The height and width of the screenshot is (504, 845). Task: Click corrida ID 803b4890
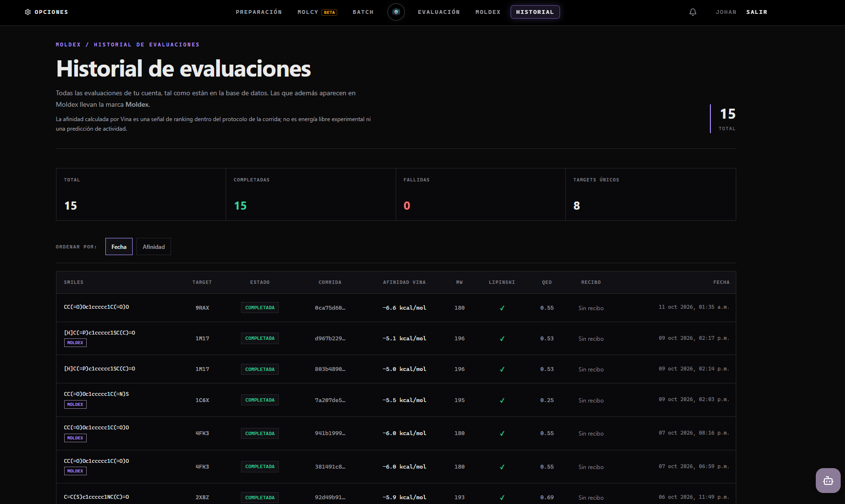click(x=330, y=369)
